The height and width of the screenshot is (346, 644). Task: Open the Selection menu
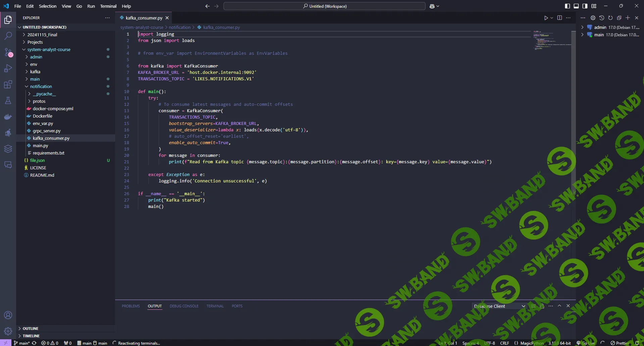point(48,6)
